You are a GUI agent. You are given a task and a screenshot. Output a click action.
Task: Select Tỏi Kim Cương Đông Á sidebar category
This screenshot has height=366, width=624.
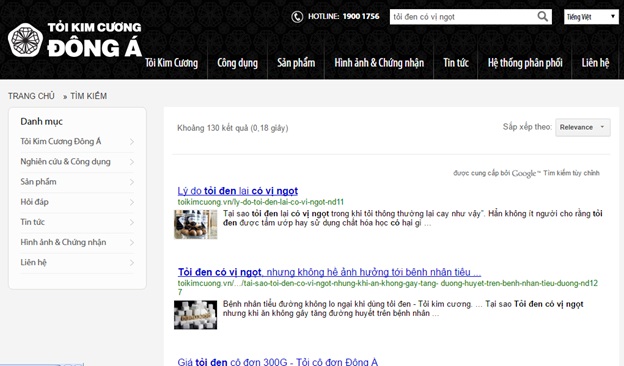coord(61,141)
